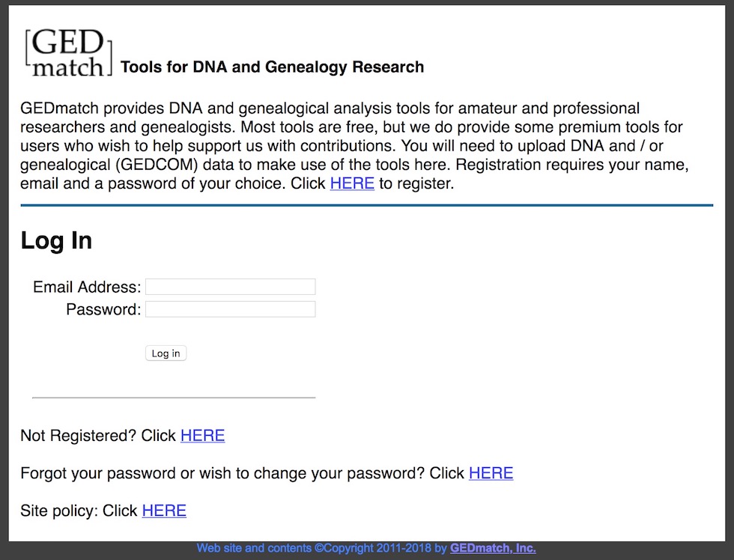
Task: Click the copyright 2011-2018 footer text
Action: click(x=322, y=548)
